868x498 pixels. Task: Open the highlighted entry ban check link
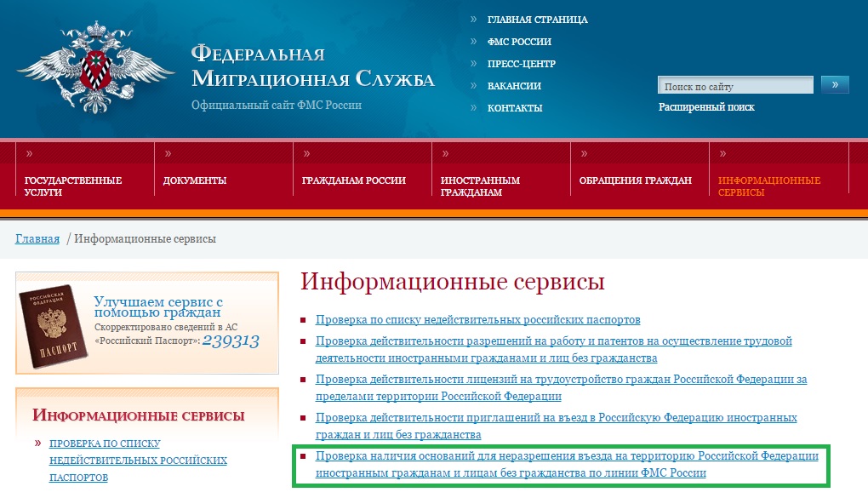coord(566,464)
